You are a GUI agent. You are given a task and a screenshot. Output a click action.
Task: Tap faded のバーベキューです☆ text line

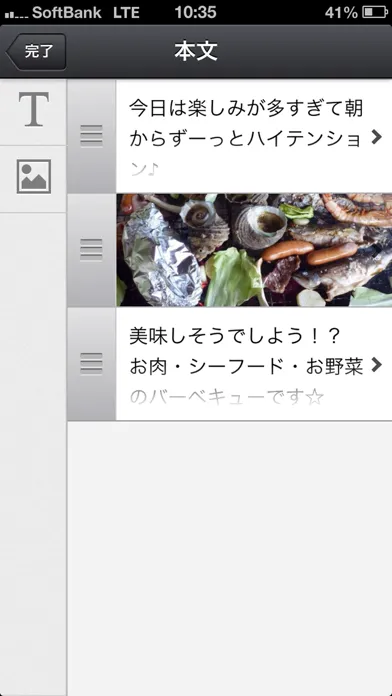click(x=227, y=397)
